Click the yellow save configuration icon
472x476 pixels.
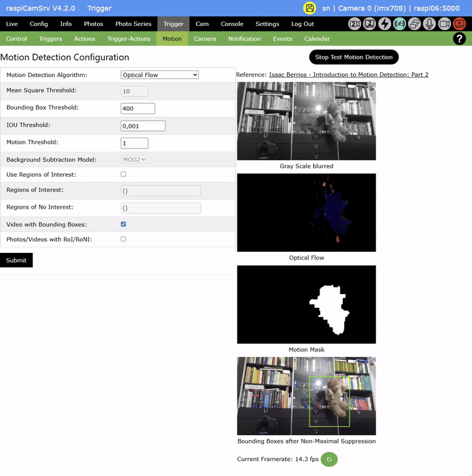click(310, 8)
